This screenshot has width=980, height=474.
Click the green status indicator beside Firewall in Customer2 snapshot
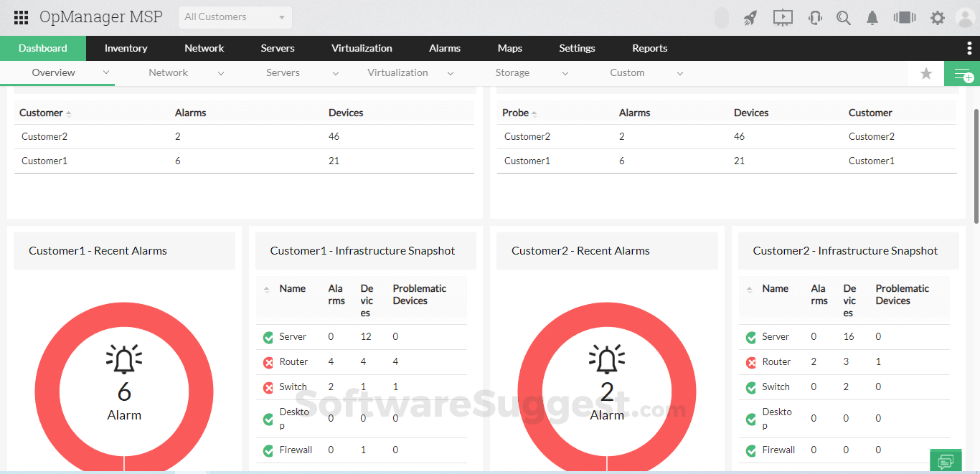tap(751, 450)
